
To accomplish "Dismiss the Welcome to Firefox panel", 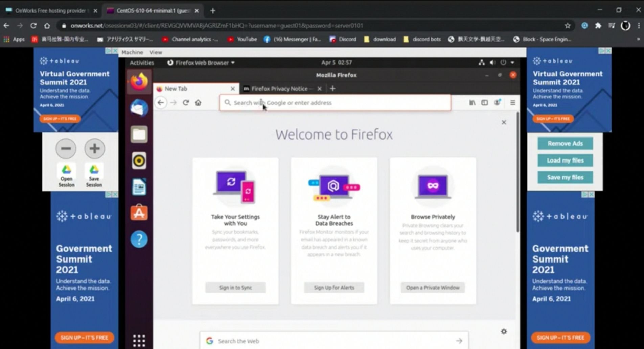I will [504, 122].
